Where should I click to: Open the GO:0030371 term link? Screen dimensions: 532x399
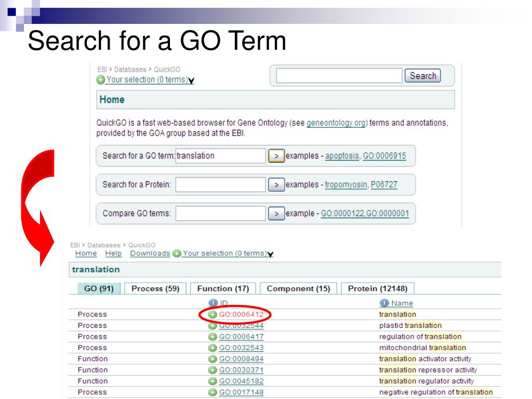[x=241, y=370]
